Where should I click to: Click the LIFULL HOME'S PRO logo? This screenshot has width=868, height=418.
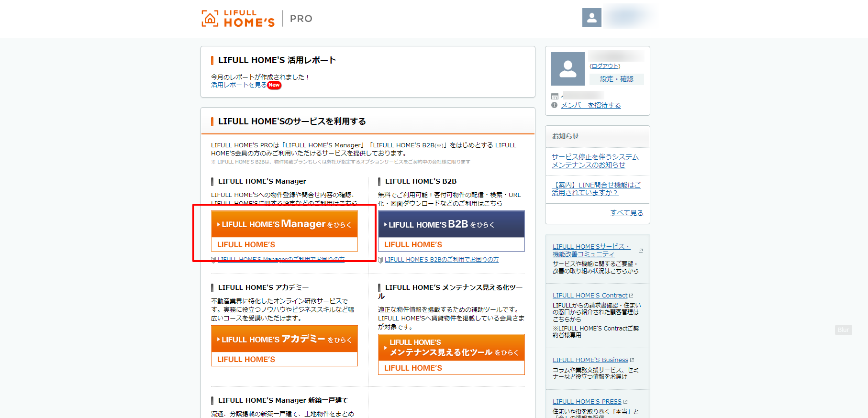pyautogui.click(x=257, y=19)
